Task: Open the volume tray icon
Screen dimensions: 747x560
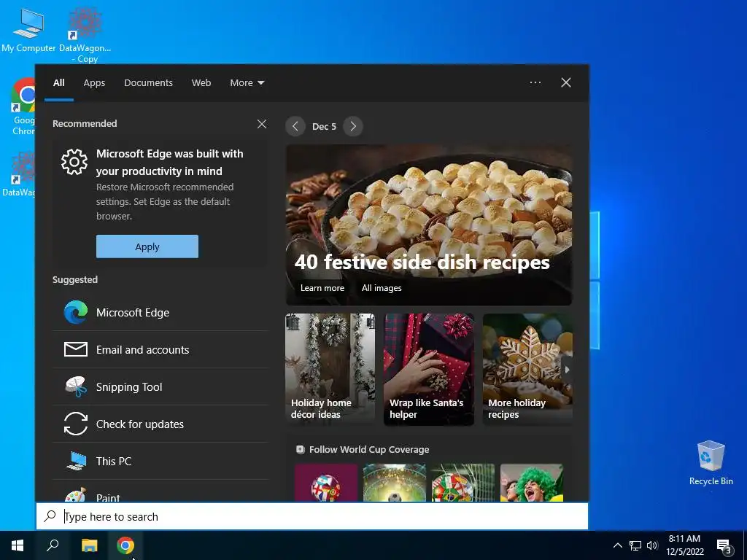Action: click(x=652, y=545)
